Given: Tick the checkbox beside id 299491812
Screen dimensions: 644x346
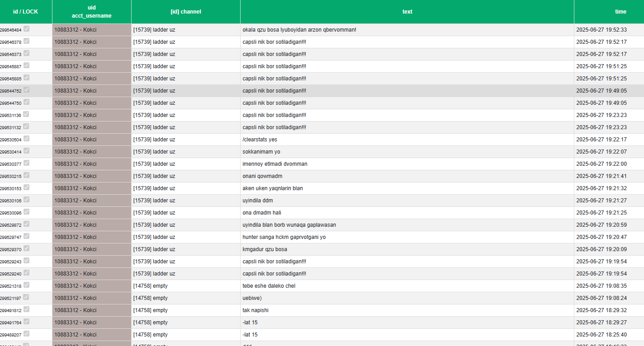Looking at the screenshot, I should pyautogui.click(x=27, y=309).
